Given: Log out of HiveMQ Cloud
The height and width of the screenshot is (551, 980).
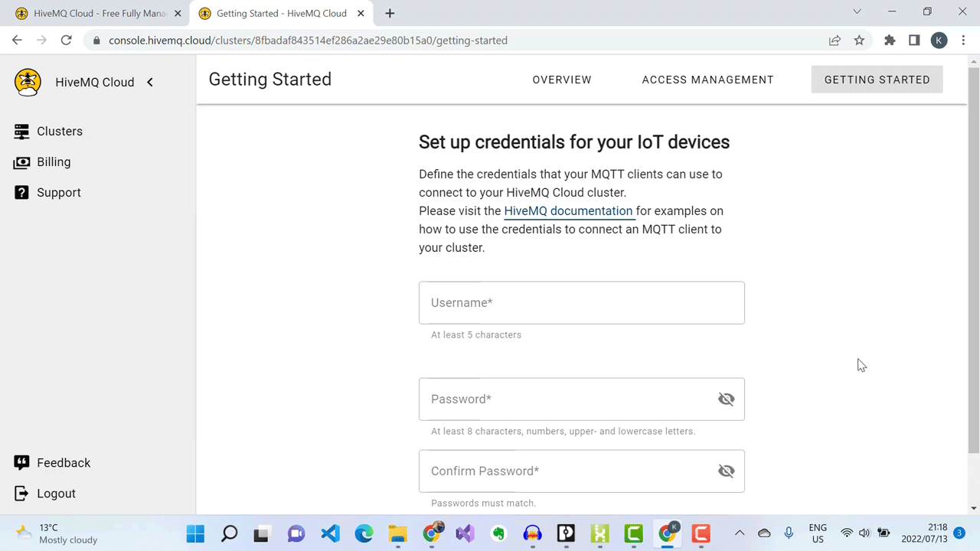Looking at the screenshot, I should coord(45,493).
